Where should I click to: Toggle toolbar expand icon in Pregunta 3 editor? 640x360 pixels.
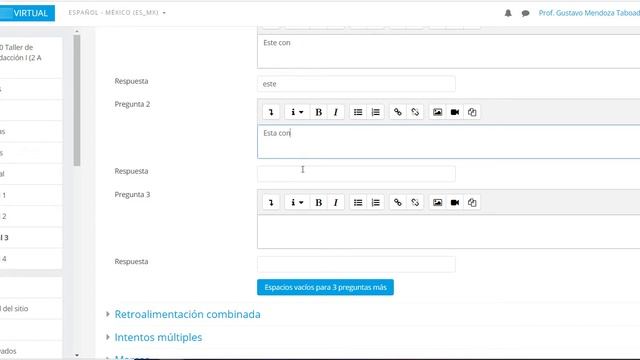coord(271,202)
